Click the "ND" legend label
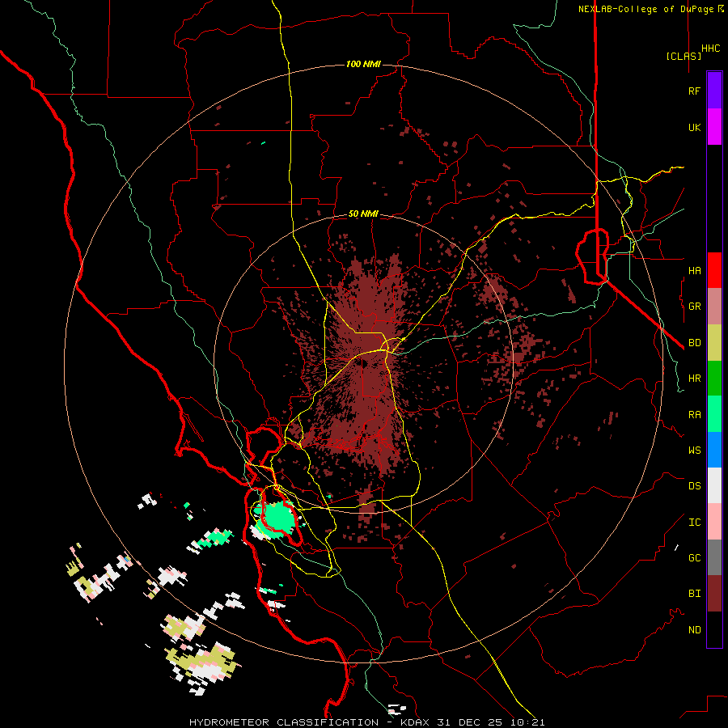Image resolution: width=728 pixels, height=728 pixels. 694,630
